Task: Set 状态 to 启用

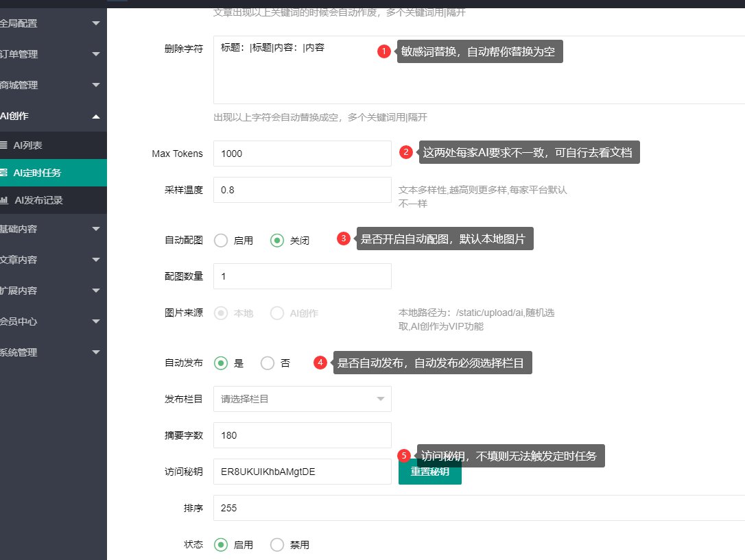Action: [221, 545]
